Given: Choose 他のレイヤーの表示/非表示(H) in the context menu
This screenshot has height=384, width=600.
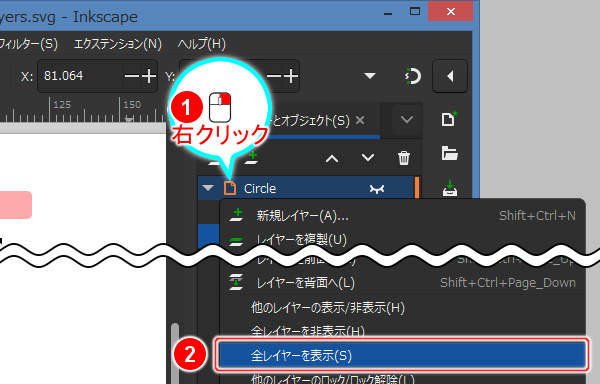Looking at the screenshot, I should 403,308.
